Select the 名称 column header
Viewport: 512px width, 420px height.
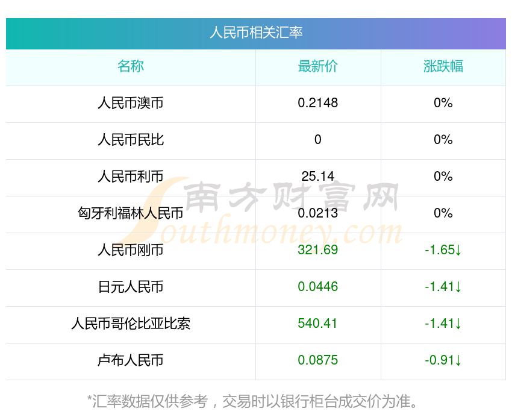131,66
